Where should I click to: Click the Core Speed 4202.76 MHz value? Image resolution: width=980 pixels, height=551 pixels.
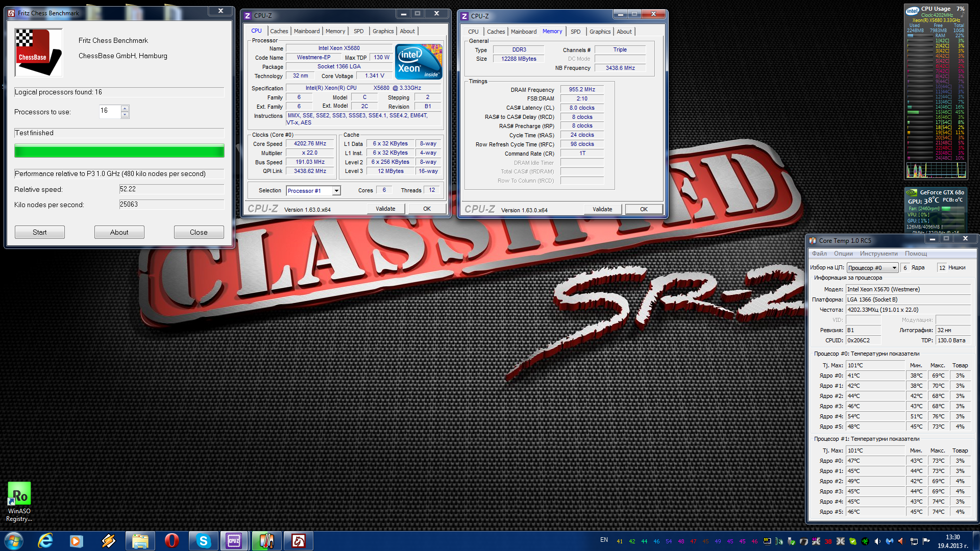310,144
